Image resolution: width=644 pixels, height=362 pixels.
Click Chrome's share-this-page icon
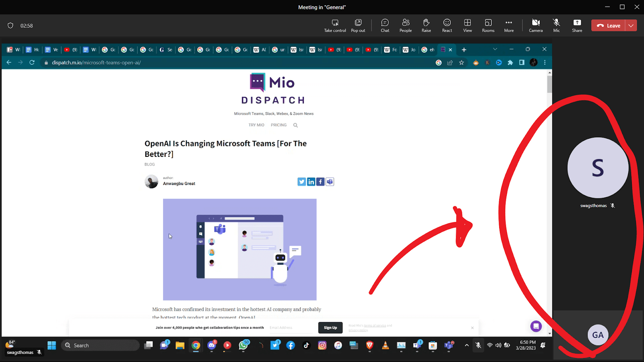(x=450, y=62)
